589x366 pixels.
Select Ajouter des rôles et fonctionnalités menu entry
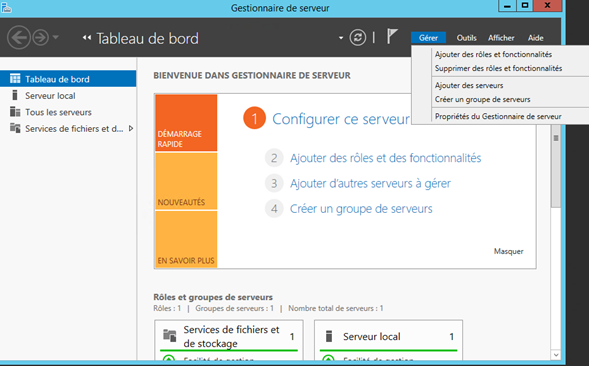click(x=493, y=54)
